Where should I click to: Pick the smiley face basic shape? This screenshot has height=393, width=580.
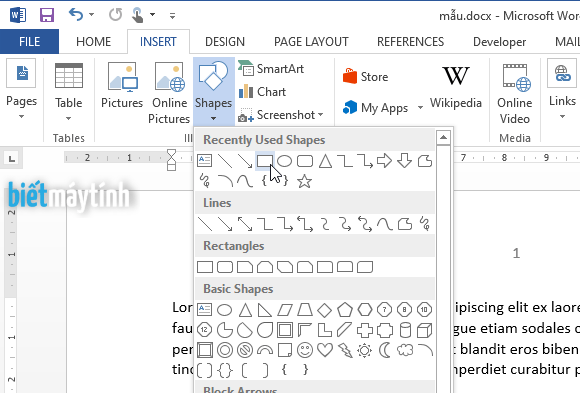(x=305, y=350)
